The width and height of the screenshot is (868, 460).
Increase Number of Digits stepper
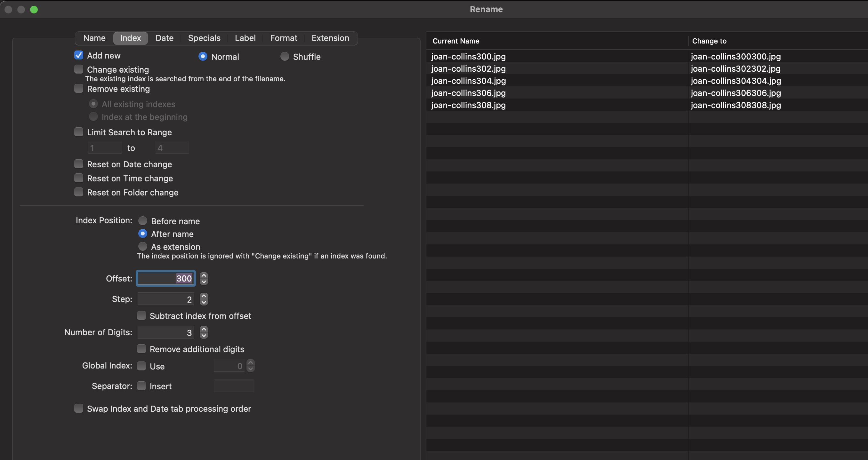tap(204, 329)
